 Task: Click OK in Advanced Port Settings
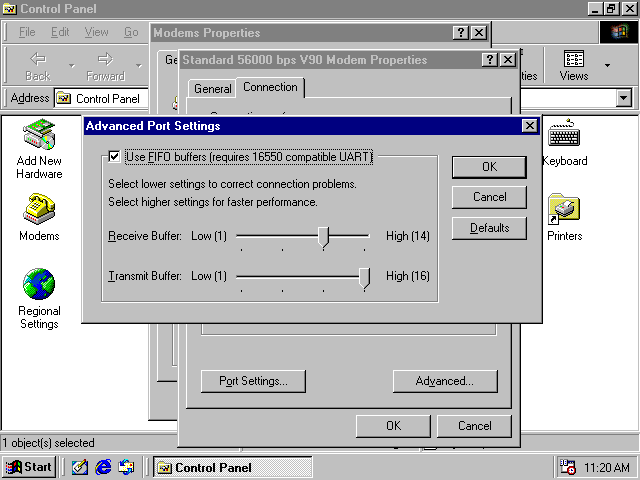click(489, 167)
